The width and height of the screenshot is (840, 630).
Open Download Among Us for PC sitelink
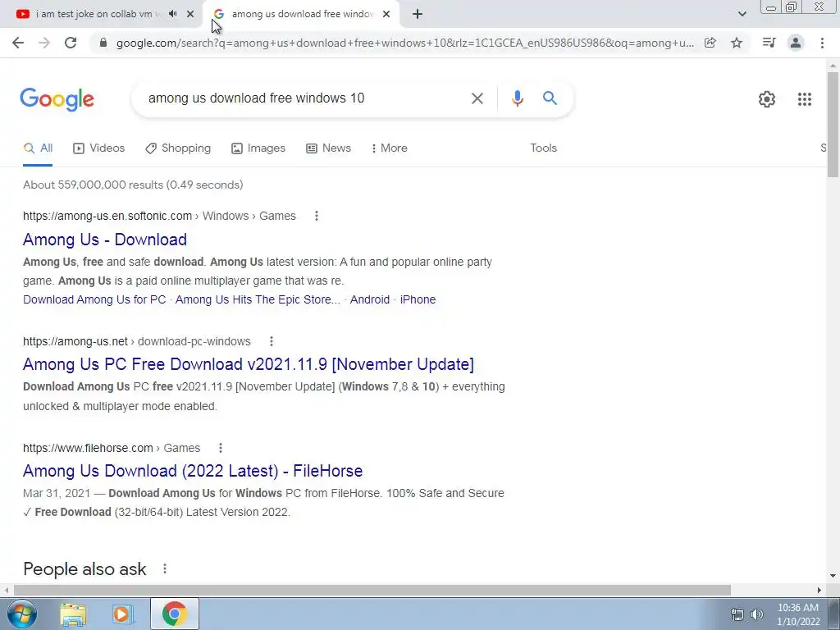(x=94, y=299)
